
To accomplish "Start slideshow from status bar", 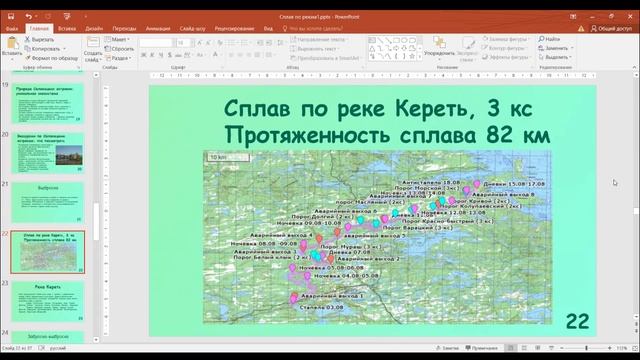I will click(551, 348).
